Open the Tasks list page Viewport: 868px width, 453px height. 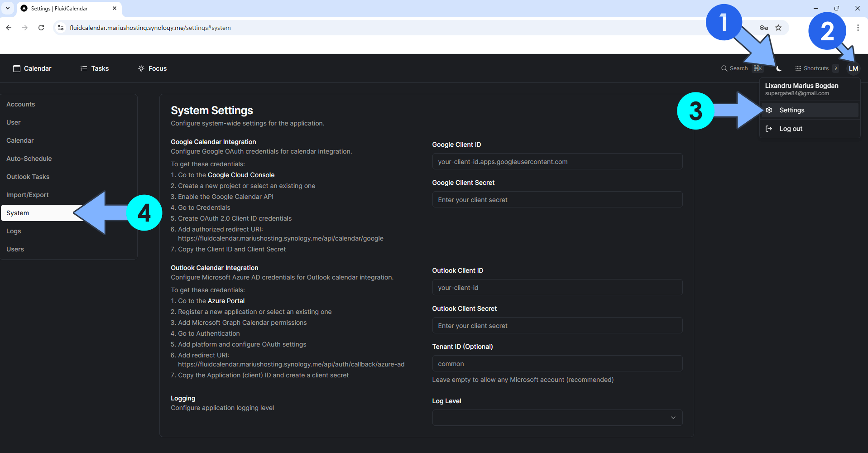(95, 68)
